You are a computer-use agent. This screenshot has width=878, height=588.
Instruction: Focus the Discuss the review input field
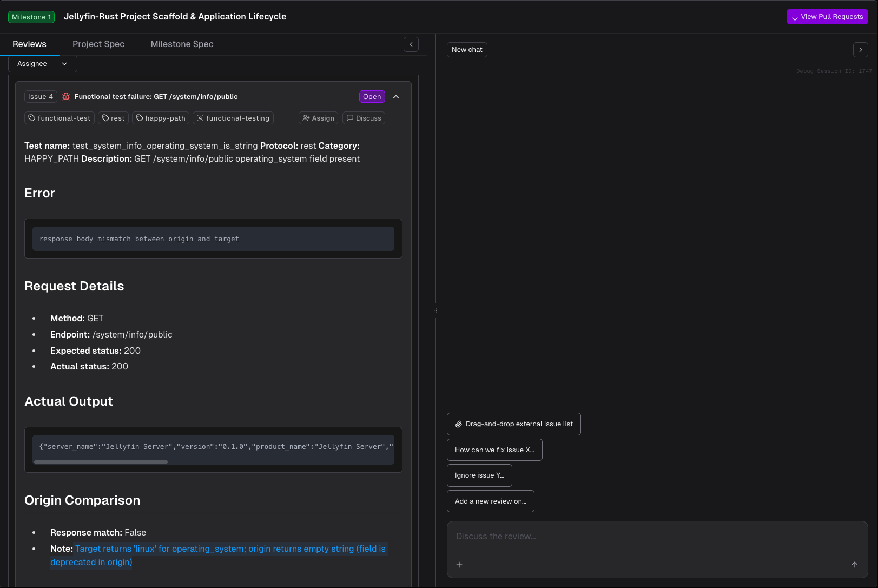point(657,537)
